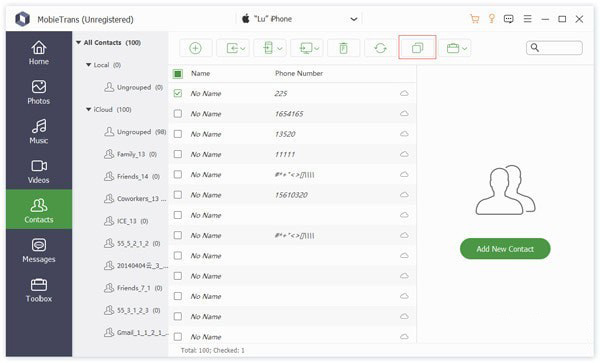Viewport: 600px width, 363px height.
Task: Click the "Total: 100; Checked: 1" status text
Action: click(212, 350)
